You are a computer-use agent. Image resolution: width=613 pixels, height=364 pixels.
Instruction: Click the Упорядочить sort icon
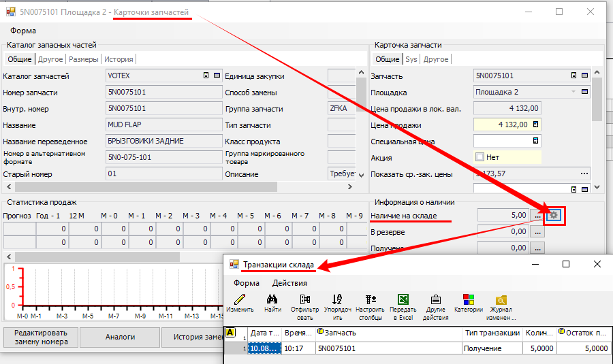click(337, 299)
